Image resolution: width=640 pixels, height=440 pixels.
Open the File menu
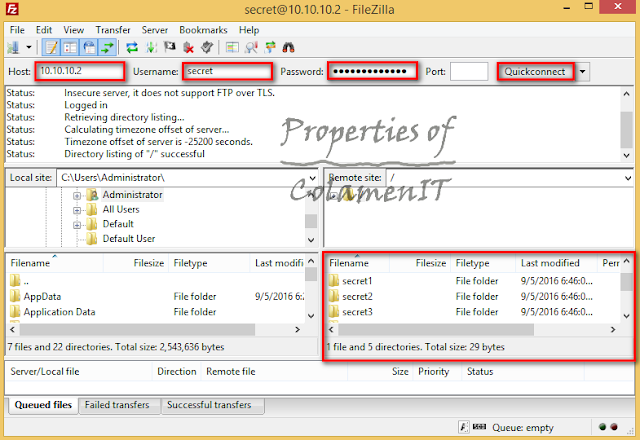tap(17, 30)
